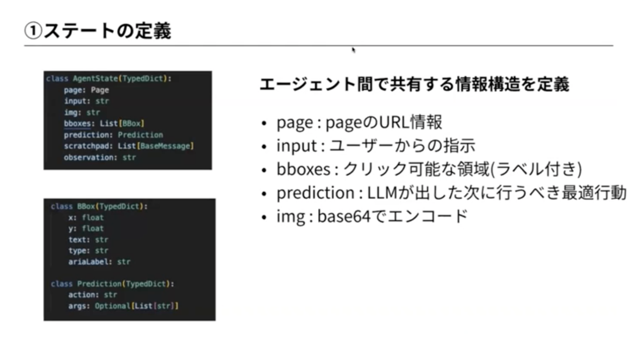Click code line 'class BBox(TypedDict):'
This screenshot has width=644, height=353.
click(x=99, y=206)
